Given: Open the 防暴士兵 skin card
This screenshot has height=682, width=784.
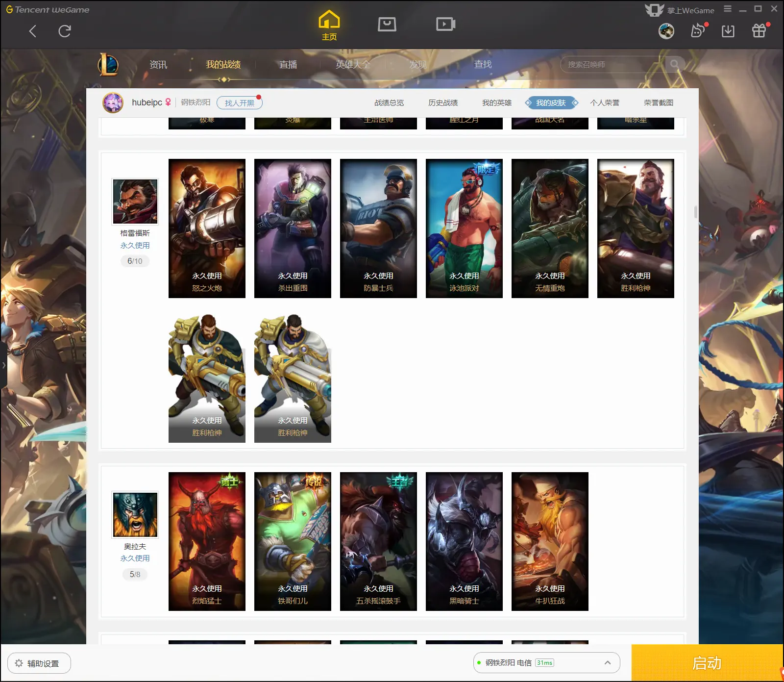Looking at the screenshot, I should [x=378, y=228].
